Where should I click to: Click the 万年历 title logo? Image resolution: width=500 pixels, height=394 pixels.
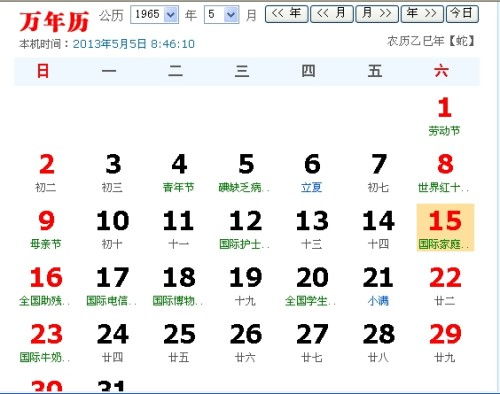coord(54,21)
